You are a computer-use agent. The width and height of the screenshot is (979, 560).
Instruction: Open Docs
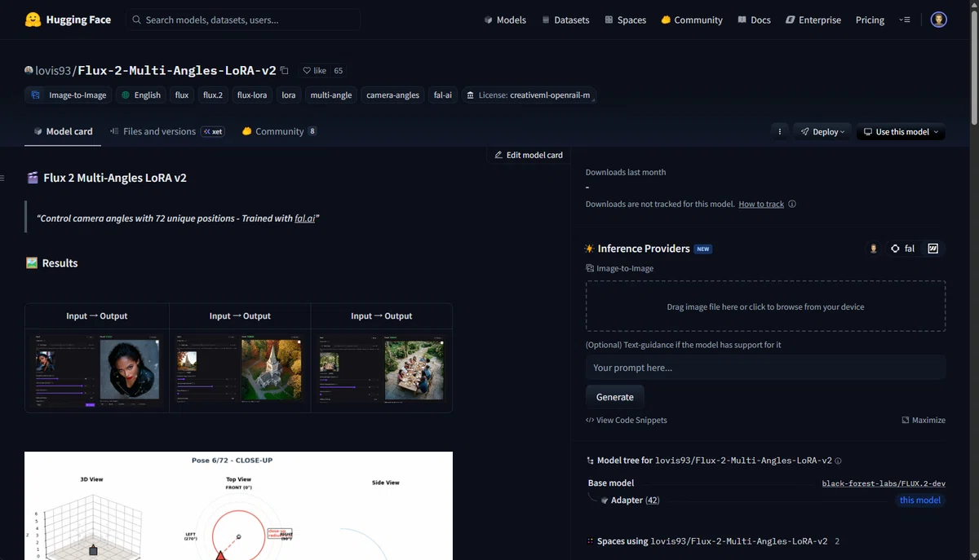(x=754, y=20)
